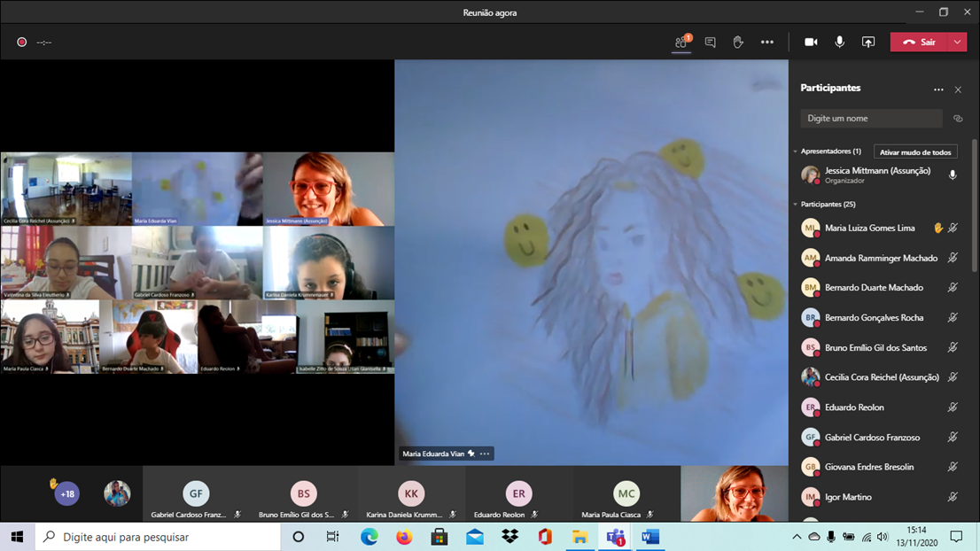Click muted mic icon for Cecília Cora Reichel
Screen dimensions: 980x551
pos(953,376)
